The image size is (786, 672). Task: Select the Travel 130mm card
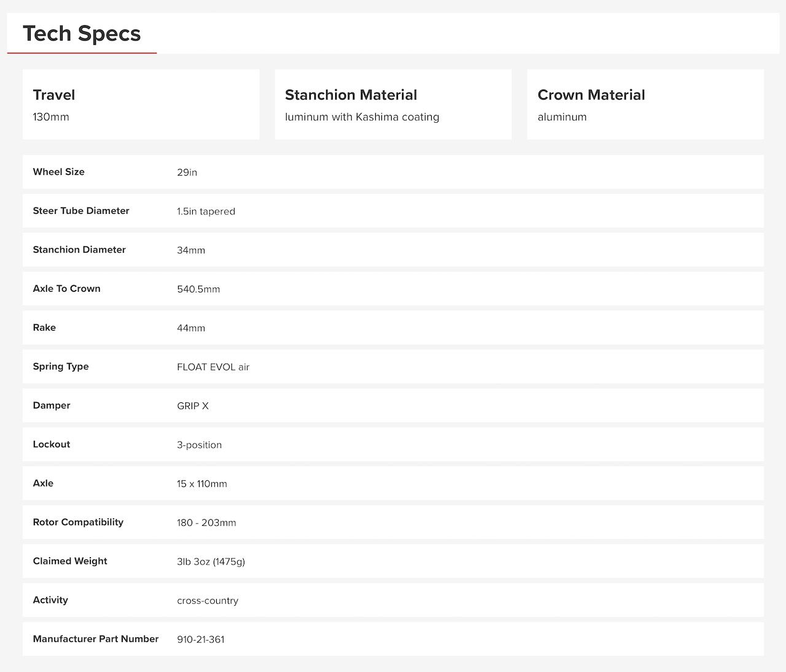click(x=141, y=104)
